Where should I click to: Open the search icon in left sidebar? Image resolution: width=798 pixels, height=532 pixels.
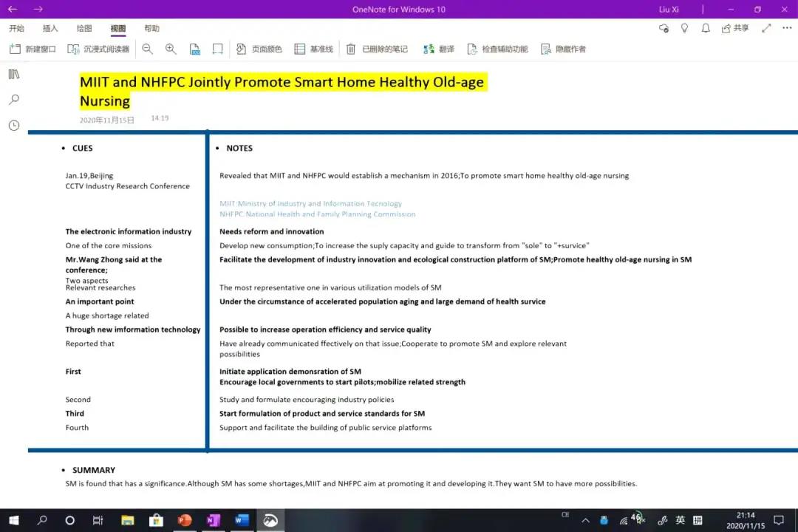click(13, 100)
